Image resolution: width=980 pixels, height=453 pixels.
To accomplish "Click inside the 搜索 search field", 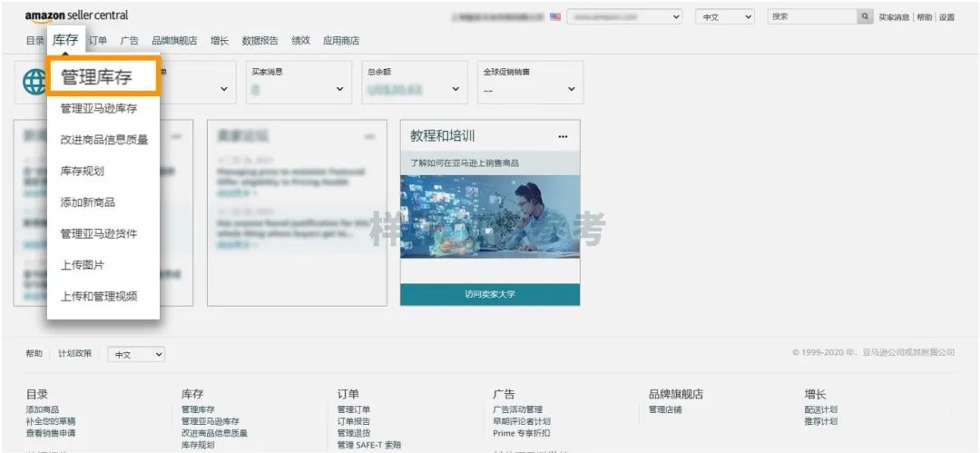I will 812,17.
